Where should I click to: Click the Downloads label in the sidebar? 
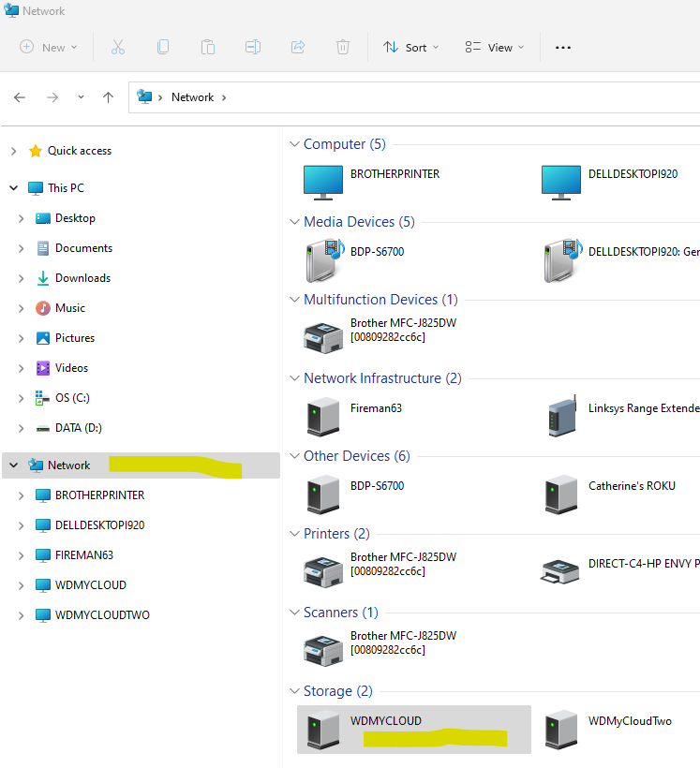click(82, 278)
